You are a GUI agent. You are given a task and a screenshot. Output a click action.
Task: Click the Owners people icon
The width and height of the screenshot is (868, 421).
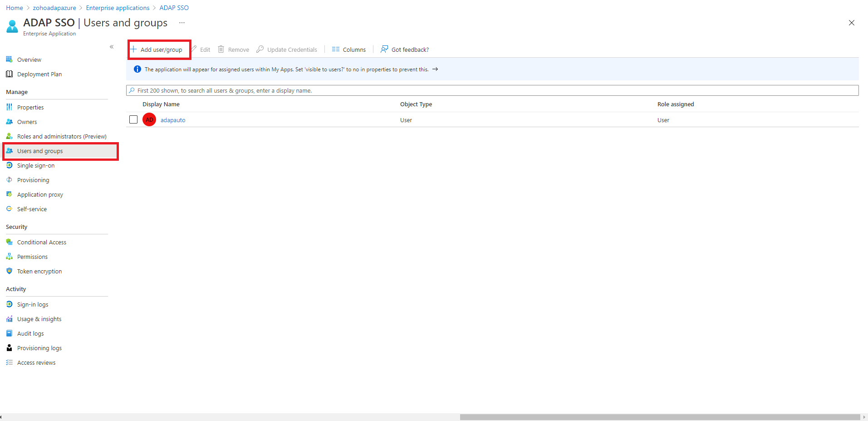click(9, 122)
